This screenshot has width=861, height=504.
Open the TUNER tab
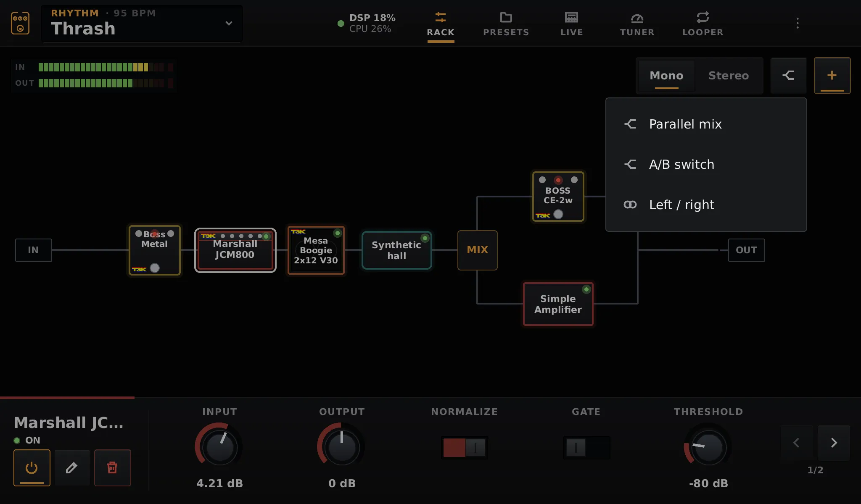637,24
